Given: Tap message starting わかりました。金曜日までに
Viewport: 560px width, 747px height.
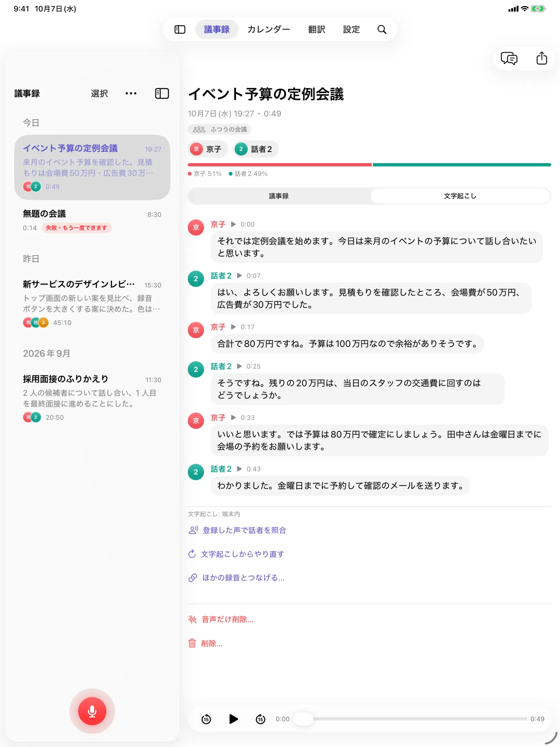Looking at the screenshot, I should [340, 486].
